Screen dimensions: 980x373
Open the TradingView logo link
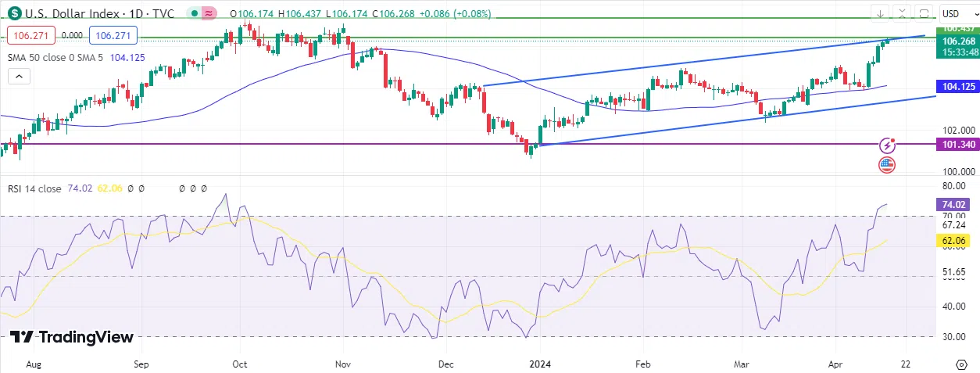pyautogui.click(x=72, y=337)
